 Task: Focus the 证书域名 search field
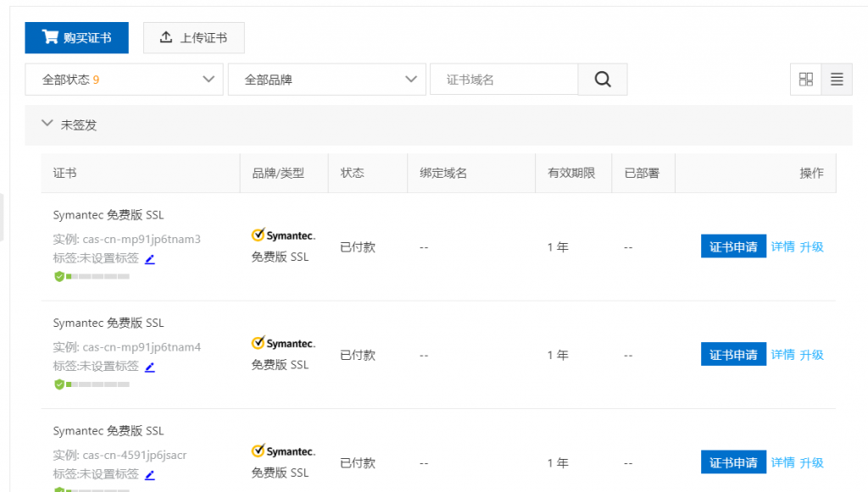click(504, 80)
